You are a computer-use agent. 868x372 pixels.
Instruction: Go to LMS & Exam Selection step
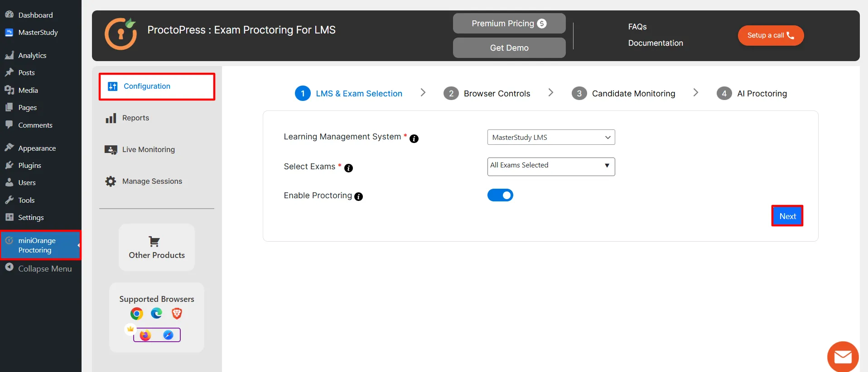click(348, 94)
